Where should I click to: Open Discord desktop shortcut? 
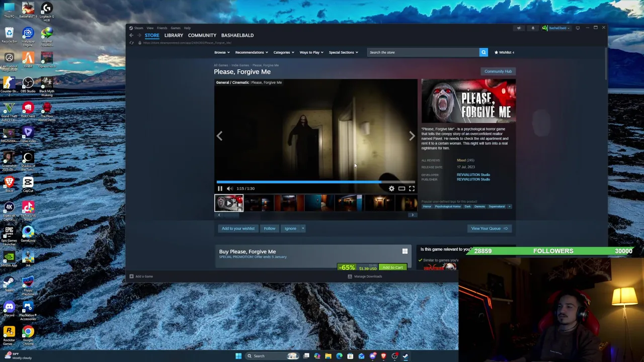[9, 308]
